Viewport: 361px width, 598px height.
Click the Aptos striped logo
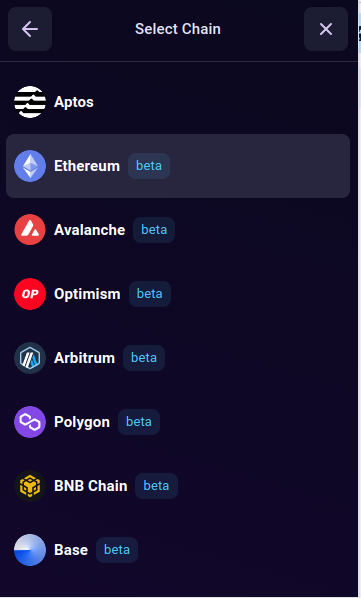tap(30, 102)
